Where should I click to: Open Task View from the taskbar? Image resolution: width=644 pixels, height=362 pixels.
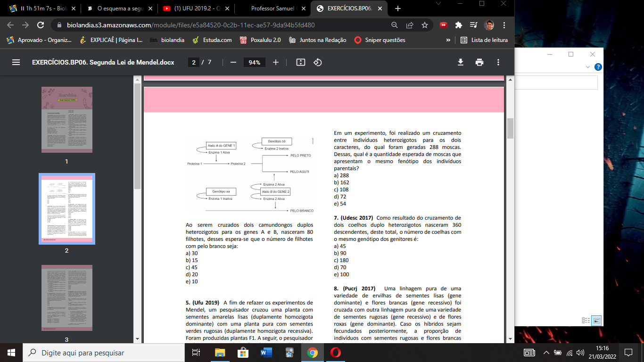pyautogui.click(x=197, y=353)
